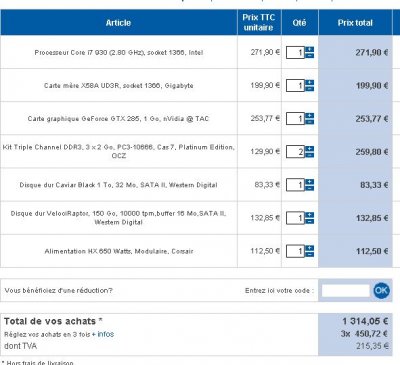Click the Article column header

tap(119, 23)
